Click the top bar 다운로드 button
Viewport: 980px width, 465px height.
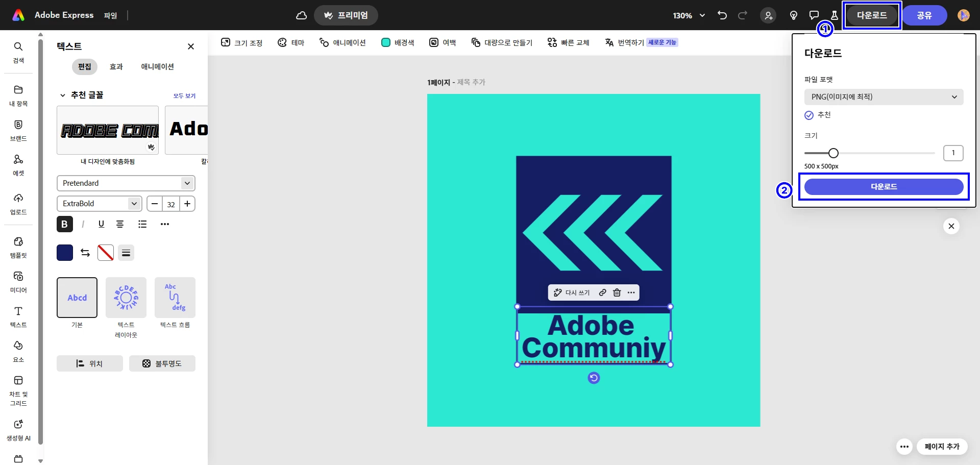(x=872, y=15)
